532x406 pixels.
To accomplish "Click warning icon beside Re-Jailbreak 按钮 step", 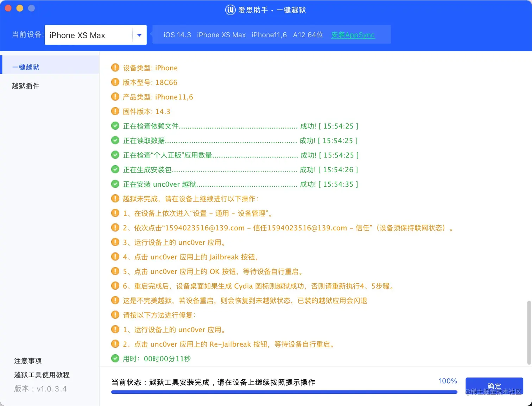I will tap(115, 344).
